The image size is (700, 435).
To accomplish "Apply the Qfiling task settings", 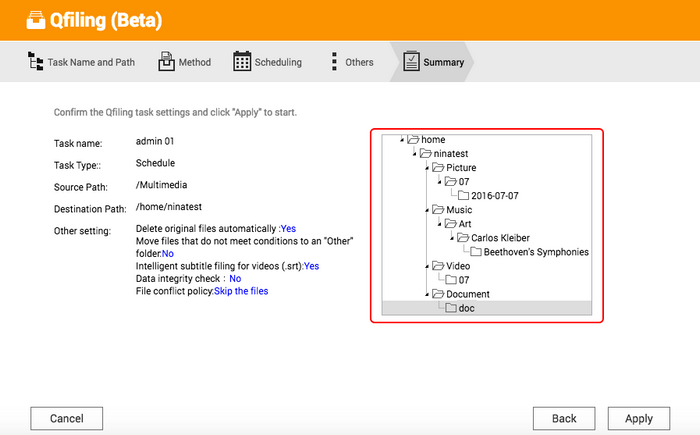I will [x=639, y=418].
